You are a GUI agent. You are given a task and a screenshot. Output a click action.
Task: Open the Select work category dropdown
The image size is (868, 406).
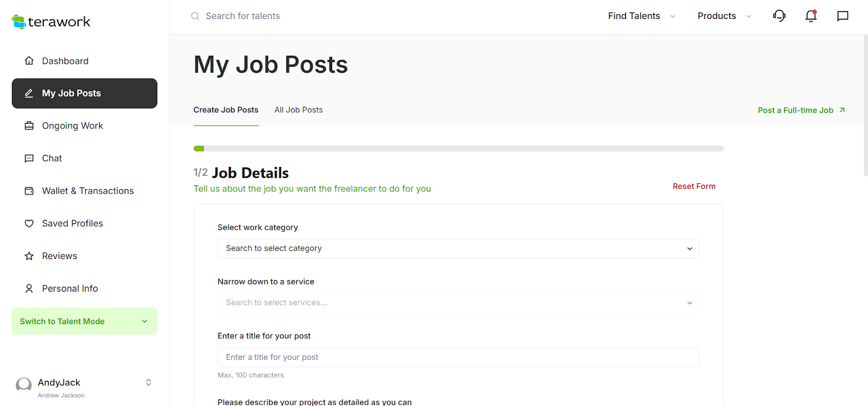(458, 249)
